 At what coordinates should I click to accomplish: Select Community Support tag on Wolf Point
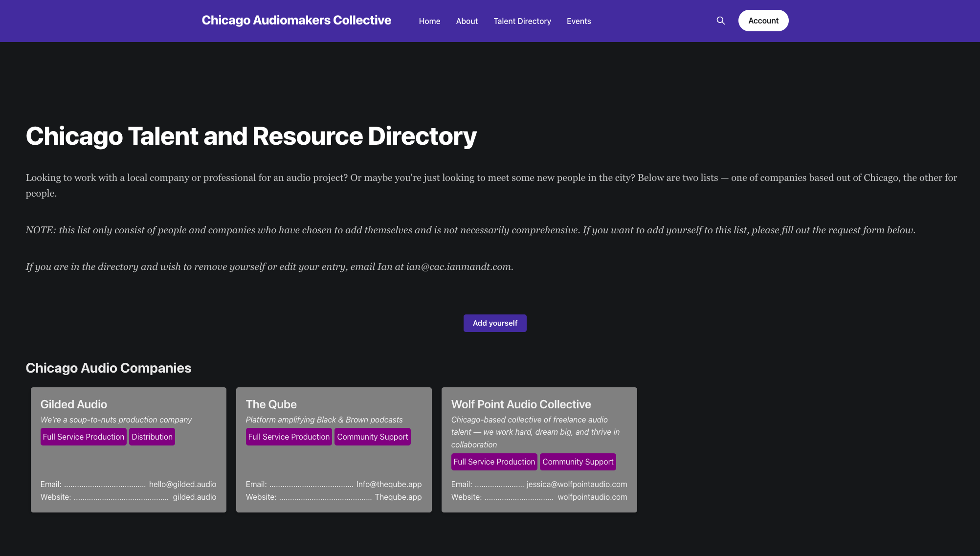578,462
